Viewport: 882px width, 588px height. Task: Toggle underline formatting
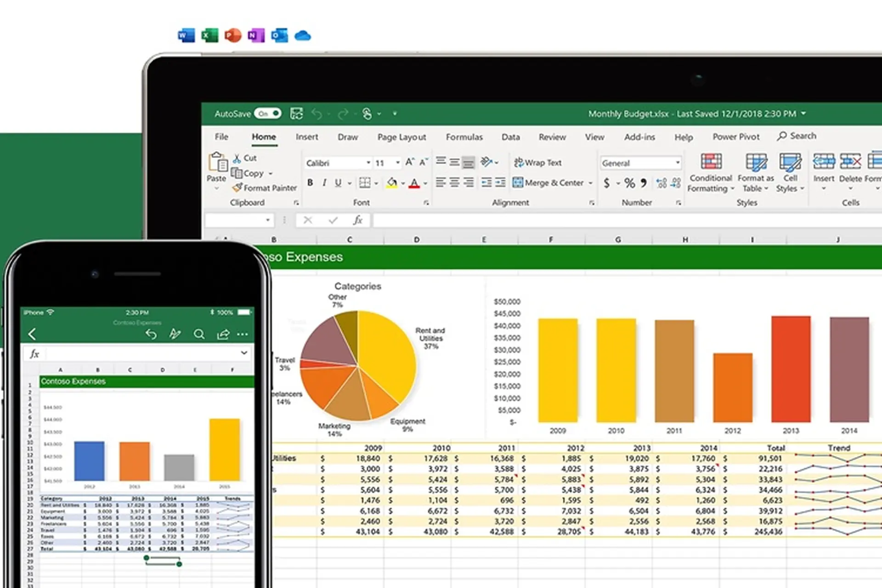pyautogui.click(x=338, y=182)
